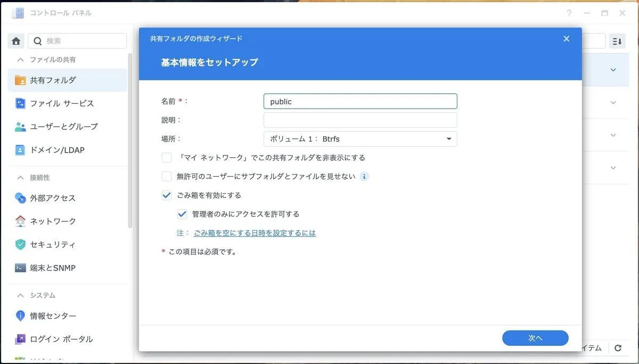Collapse the Connectivity (接続性) section
The image size is (639, 364).
point(21,177)
